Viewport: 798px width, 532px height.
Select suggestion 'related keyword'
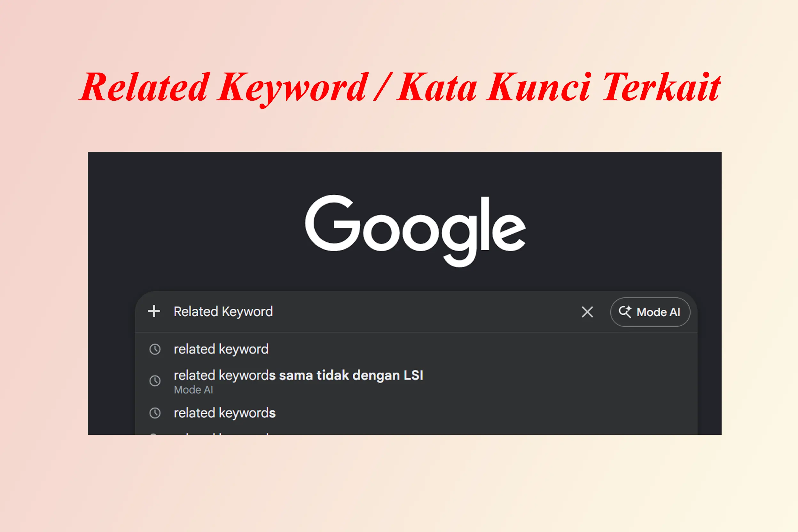coord(416,349)
